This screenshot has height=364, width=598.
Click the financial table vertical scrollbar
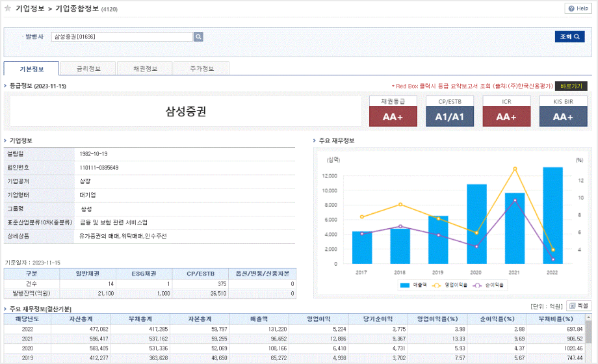pyautogui.click(x=588, y=332)
